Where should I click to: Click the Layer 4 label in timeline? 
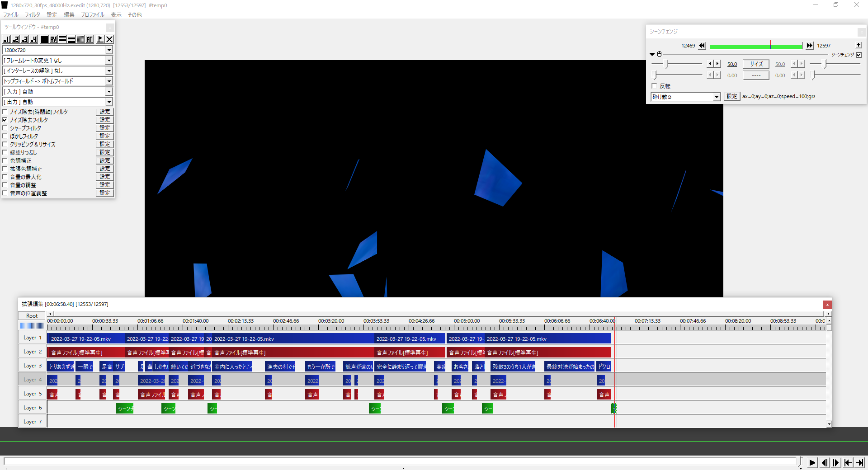32,380
